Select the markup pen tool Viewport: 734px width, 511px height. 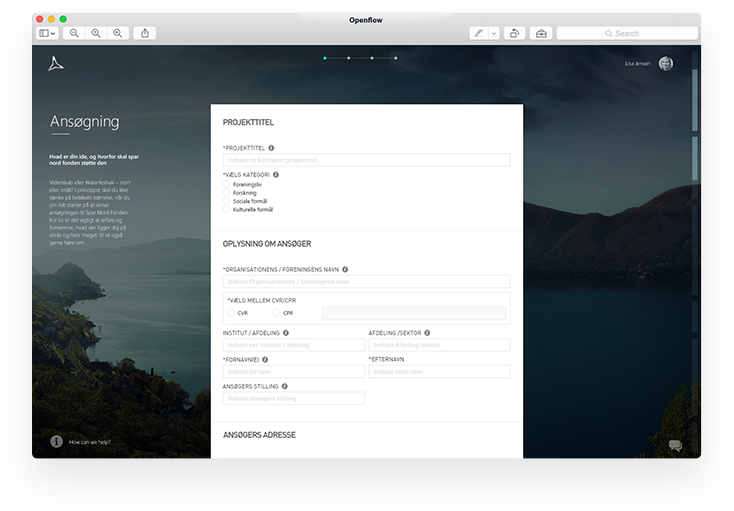coord(479,33)
